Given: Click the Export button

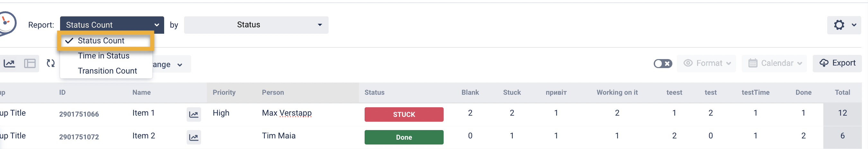Looking at the screenshot, I should [837, 63].
